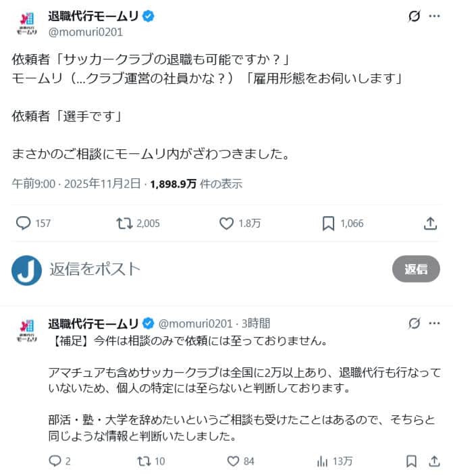Click the gray 返信 button

pyautogui.click(x=416, y=269)
